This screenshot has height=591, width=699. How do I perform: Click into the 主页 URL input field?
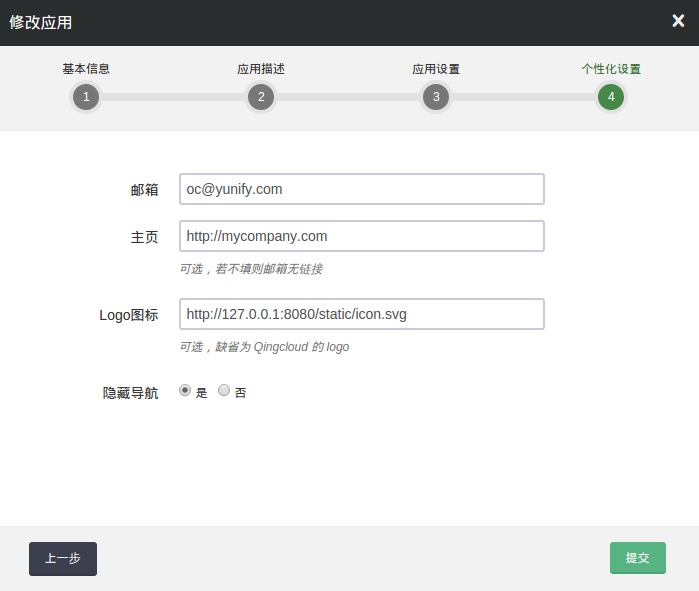click(x=361, y=236)
